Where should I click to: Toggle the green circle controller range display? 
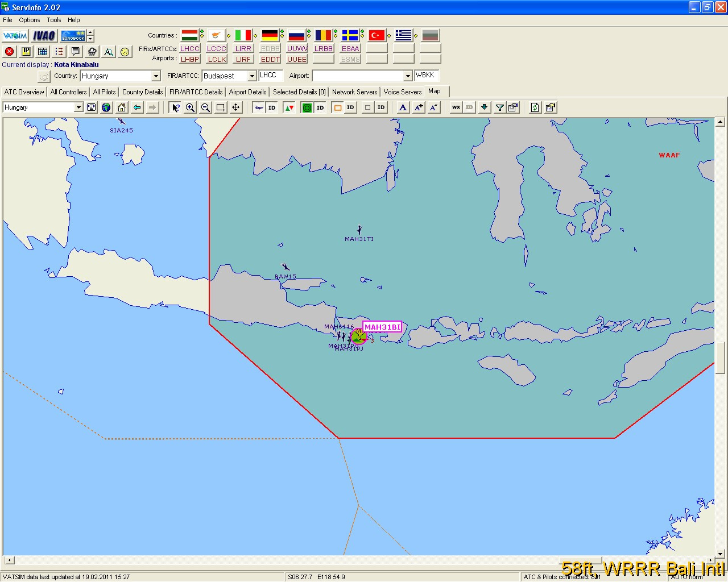click(307, 107)
